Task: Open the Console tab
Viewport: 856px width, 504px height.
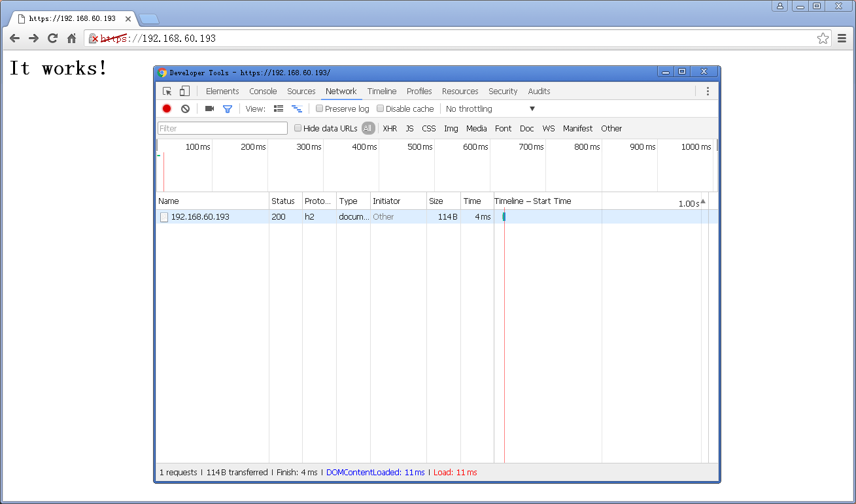Action: coord(263,92)
